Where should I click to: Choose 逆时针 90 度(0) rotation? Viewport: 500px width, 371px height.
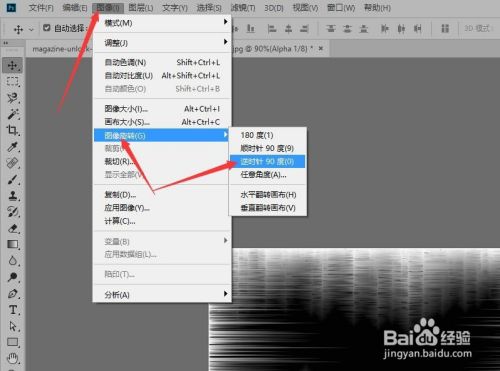[268, 162]
